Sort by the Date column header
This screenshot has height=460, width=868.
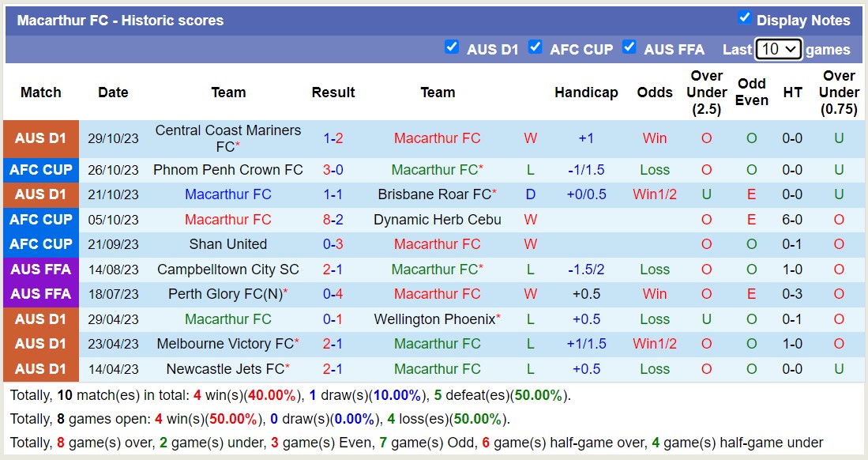tap(112, 92)
